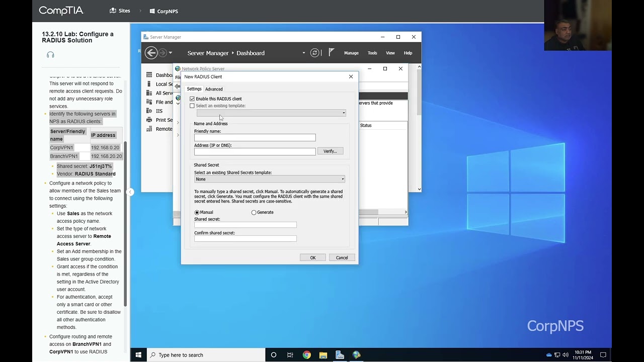Select Local Server icon in sidebar
This screenshot has height=362, width=644.
click(149, 84)
